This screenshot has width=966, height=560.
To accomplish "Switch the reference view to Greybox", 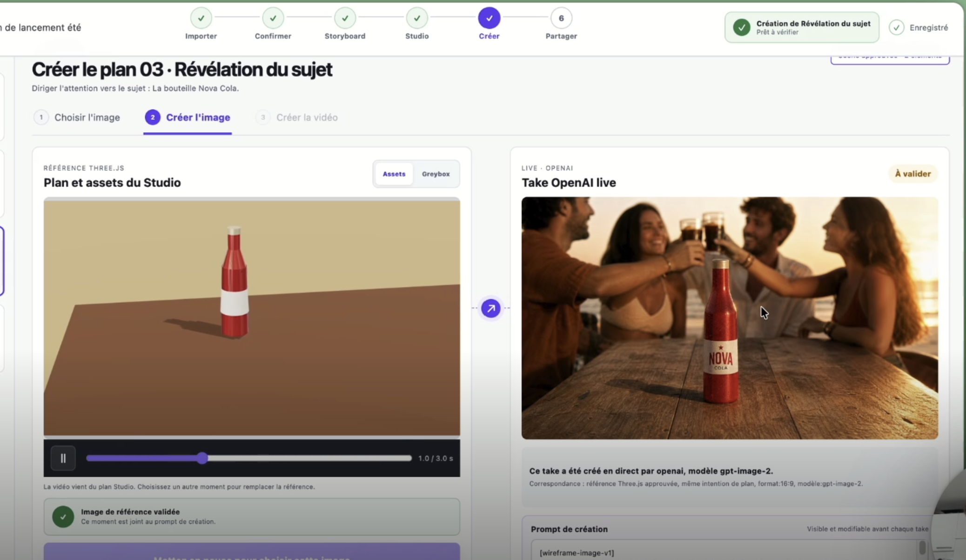I will (436, 174).
